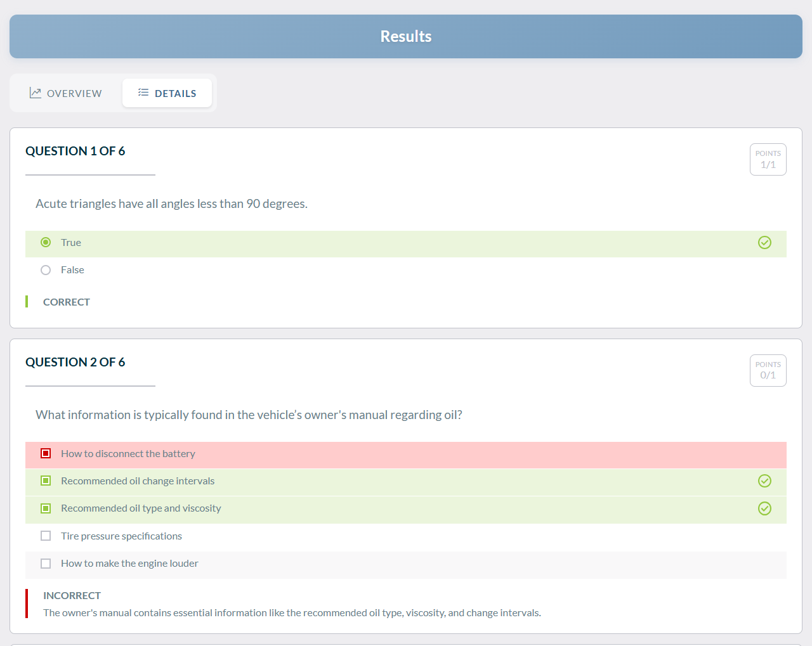812x646 pixels.
Task: Click checkmark icon for oil change intervals
Action: coord(764,481)
